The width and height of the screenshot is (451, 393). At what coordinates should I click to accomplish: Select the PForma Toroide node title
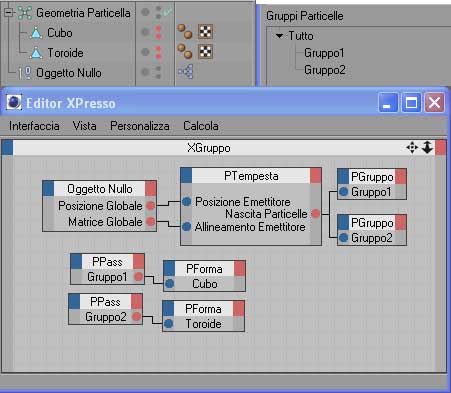click(x=203, y=309)
